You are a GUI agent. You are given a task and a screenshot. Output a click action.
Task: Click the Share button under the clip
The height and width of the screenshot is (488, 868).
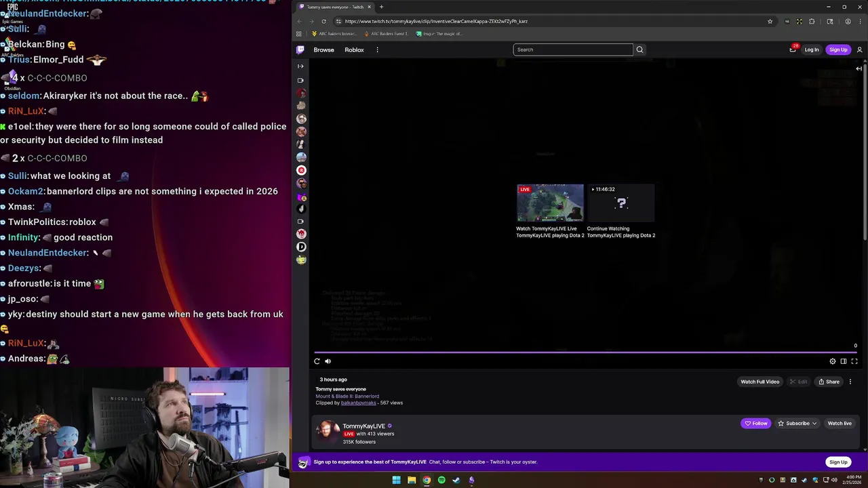(829, 382)
